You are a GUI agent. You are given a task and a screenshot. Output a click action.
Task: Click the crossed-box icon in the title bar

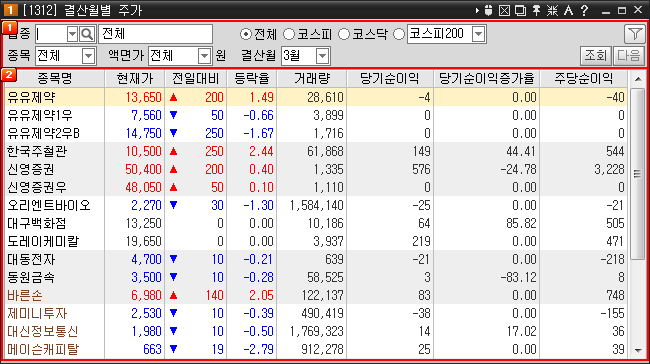(x=504, y=10)
